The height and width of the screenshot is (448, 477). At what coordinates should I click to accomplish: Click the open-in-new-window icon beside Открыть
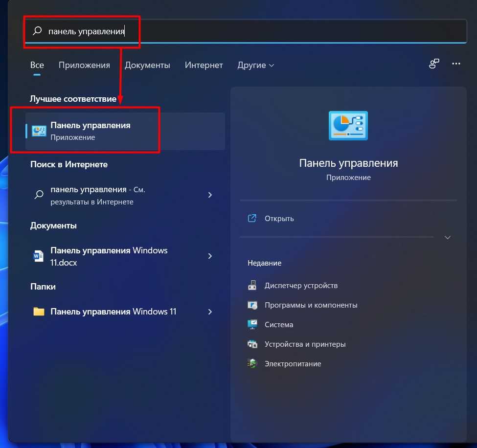pos(252,218)
